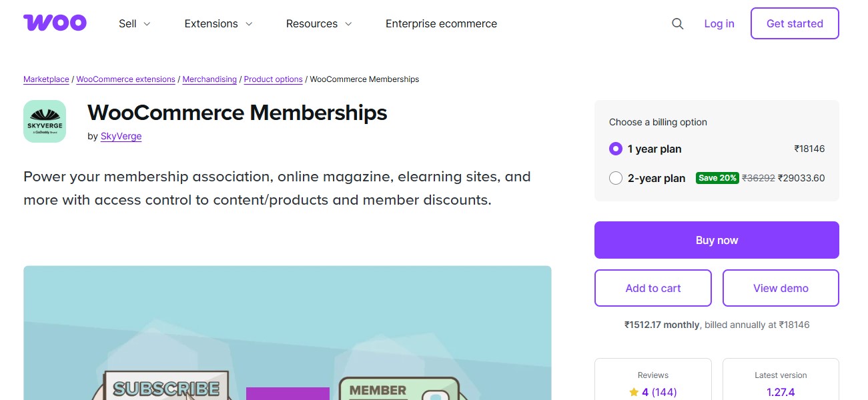Select the 2-year plan option
This screenshot has width=868, height=400.
click(x=615, y=178)
